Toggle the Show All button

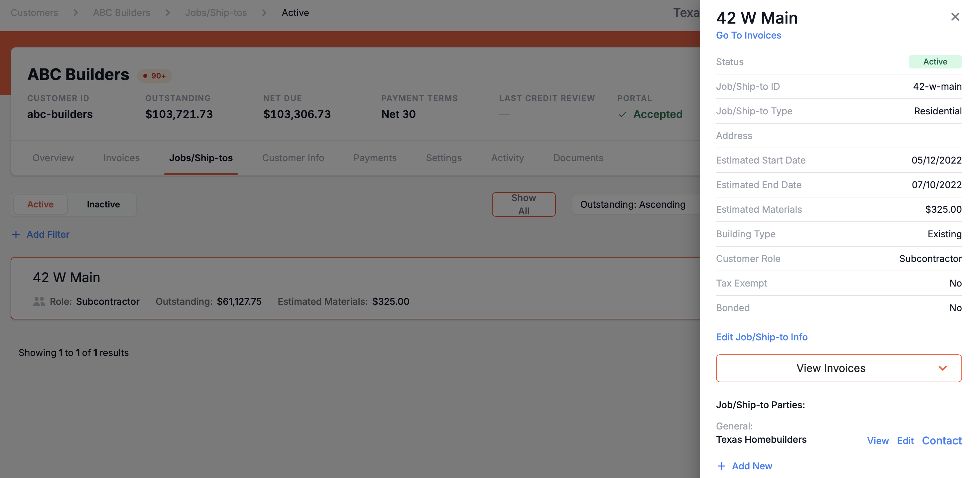pos(524,204)
